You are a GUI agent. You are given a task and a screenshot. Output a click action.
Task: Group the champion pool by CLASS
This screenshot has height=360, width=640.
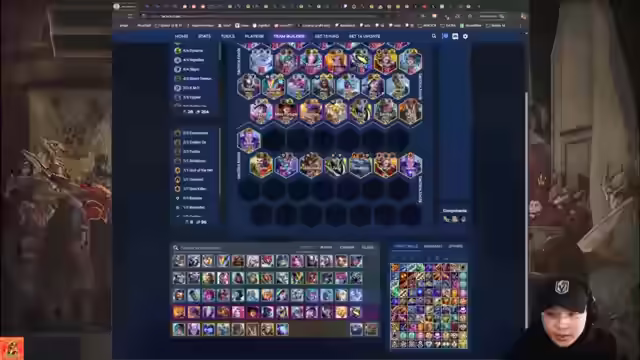pos(368,247)
